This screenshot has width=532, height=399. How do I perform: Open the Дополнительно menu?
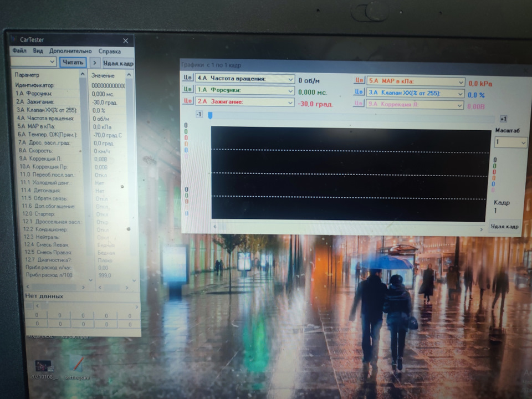(x=70, y=51)
